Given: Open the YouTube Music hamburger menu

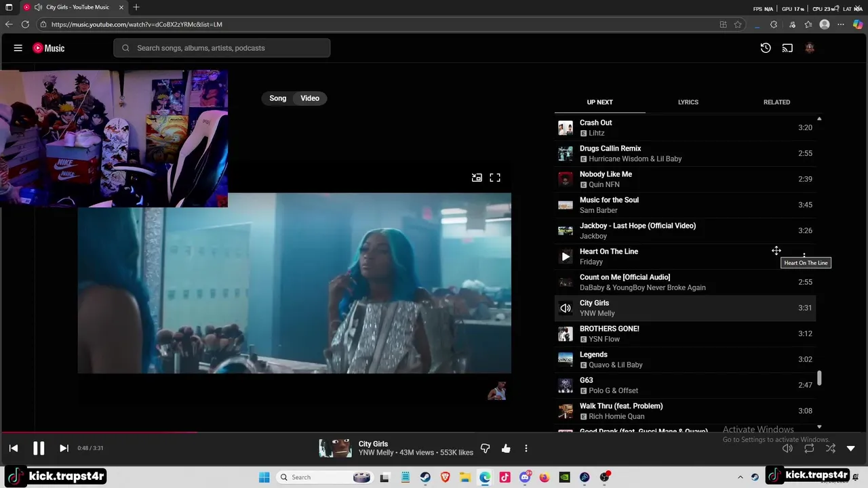Looking at the screenshot, I should tap(18, 48).
